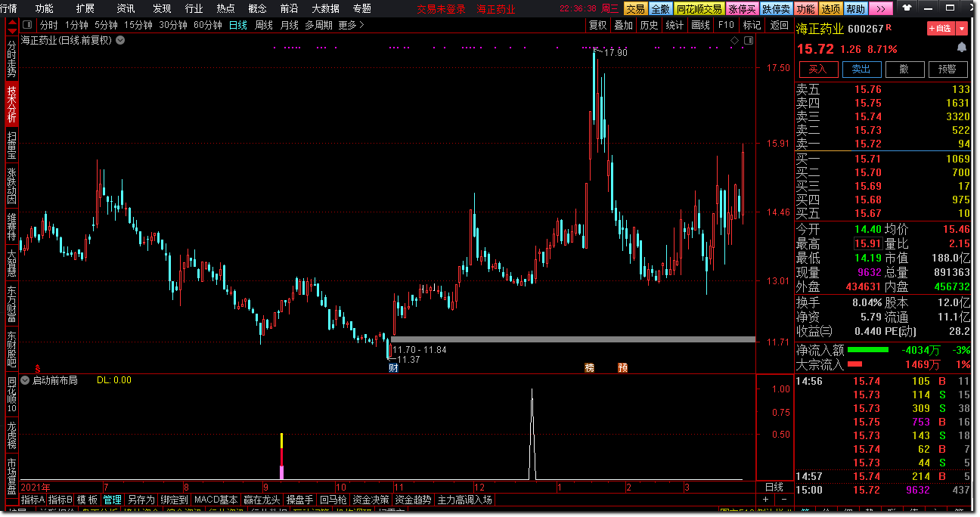Click the red up arrow at top-left
This screenshot has height=517, width=980.
point(11,20)
